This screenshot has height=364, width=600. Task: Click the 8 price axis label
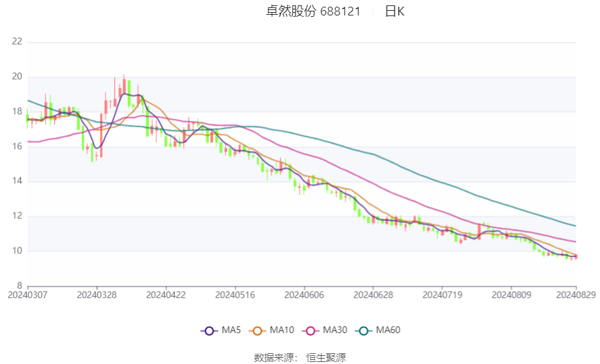(x=19, y=285)
